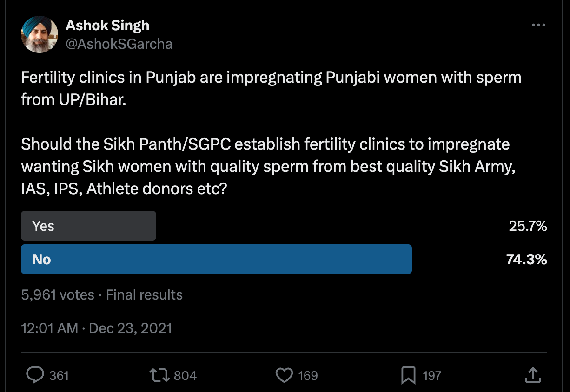Select the No poll result bar
The height and width of the screenshot is (392, 570).
click(216, 259)
